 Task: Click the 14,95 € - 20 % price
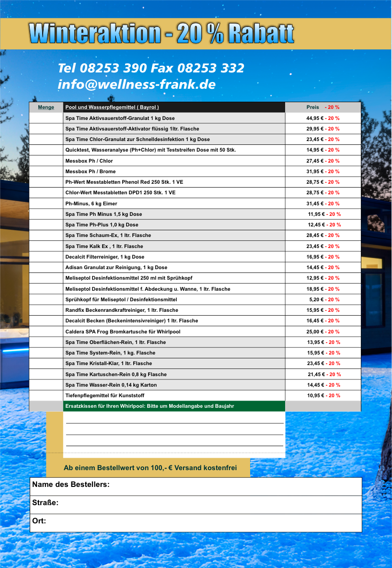click(x=323, y=150)
